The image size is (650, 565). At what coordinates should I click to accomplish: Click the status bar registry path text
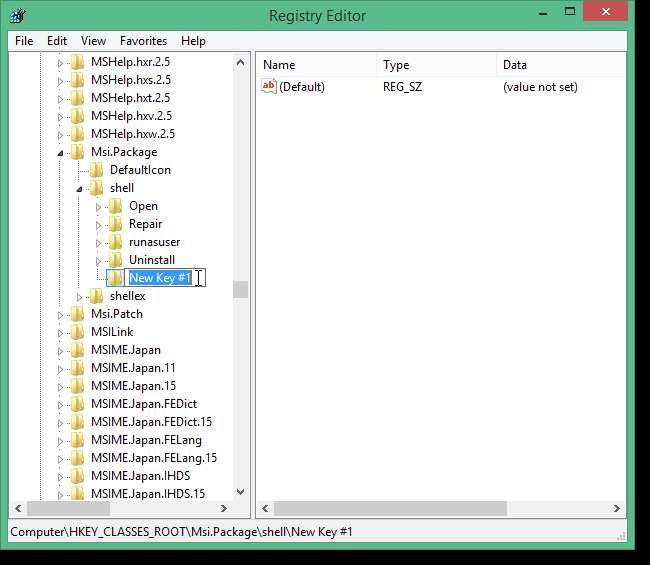click(181, 532)
